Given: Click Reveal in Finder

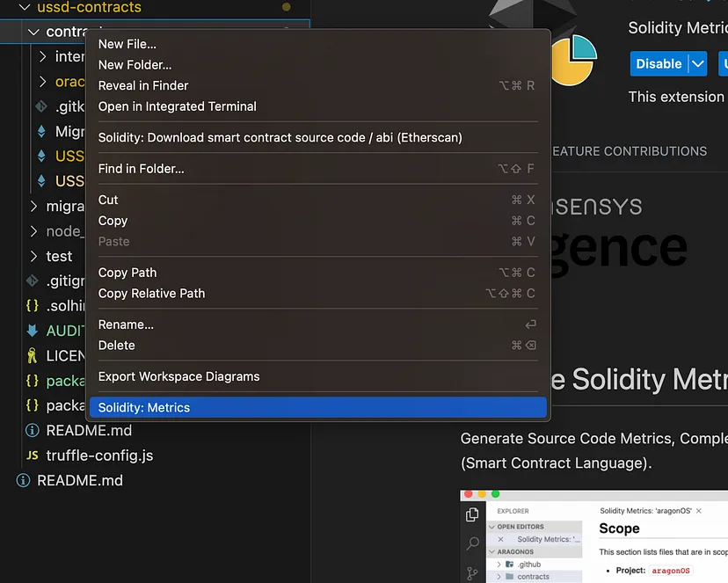Looking at the screenshot, I should pyautogui.click(x=318, y=86).
